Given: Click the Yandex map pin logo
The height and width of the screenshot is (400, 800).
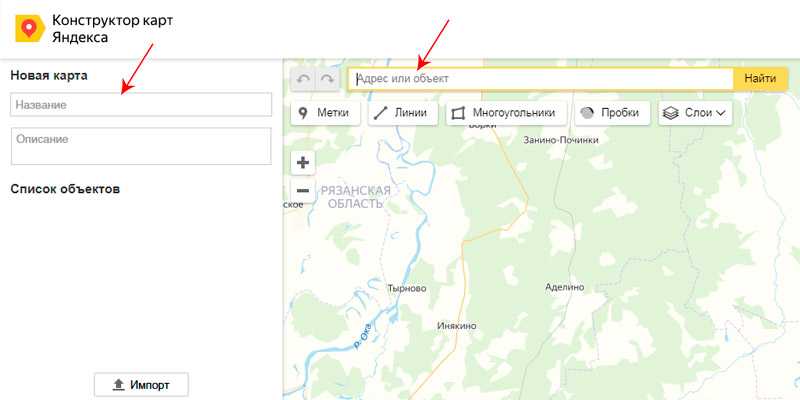Looking at the screenshot, I should tap(30, 28).
